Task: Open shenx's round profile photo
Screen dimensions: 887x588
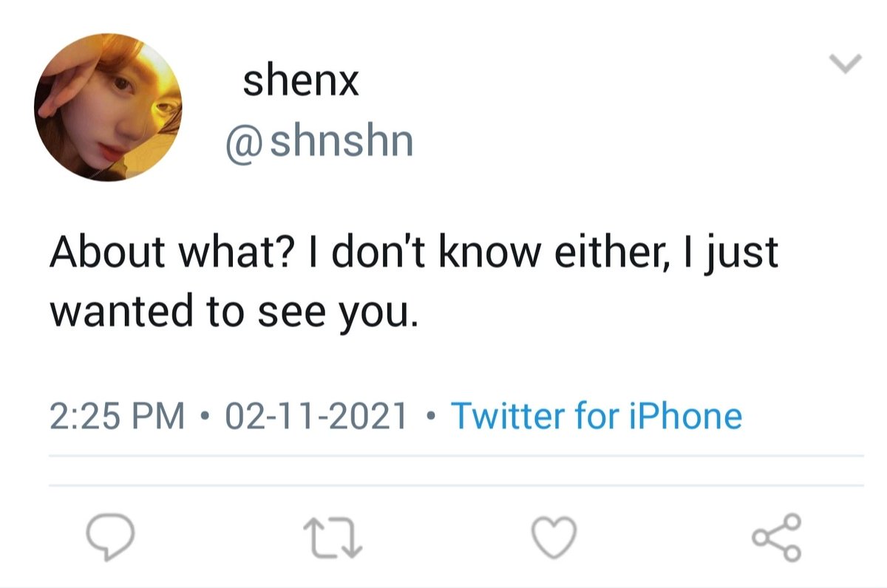Action: 108,107
